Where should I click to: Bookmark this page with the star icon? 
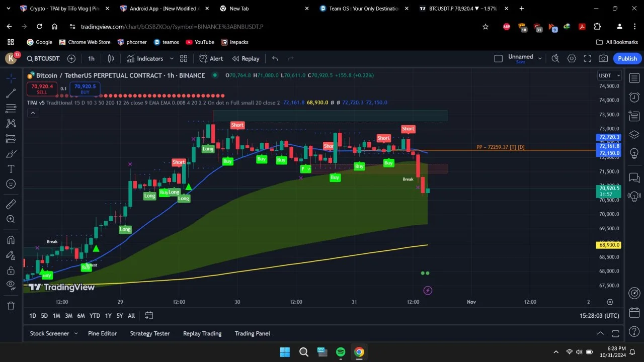(486, 27)
